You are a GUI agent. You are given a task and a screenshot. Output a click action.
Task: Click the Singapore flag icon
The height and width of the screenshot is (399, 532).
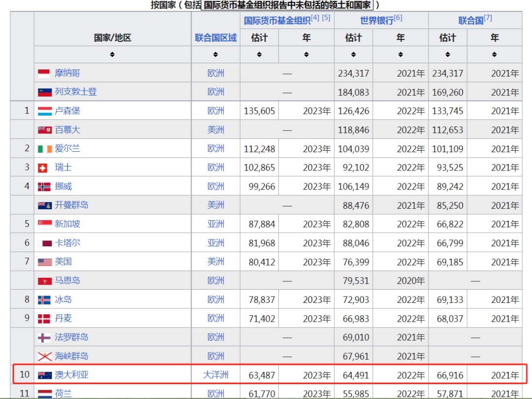[44, 224]
